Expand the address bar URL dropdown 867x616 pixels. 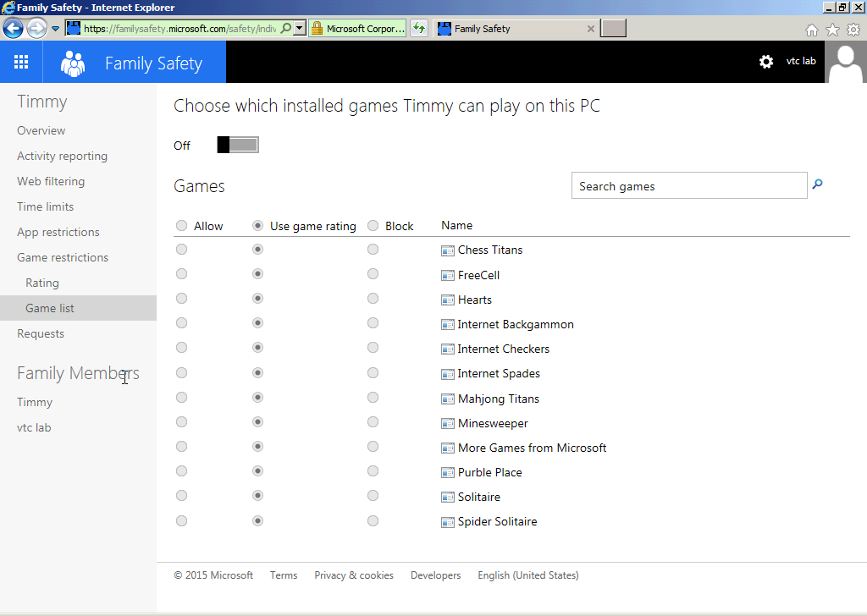click(300, 29)
